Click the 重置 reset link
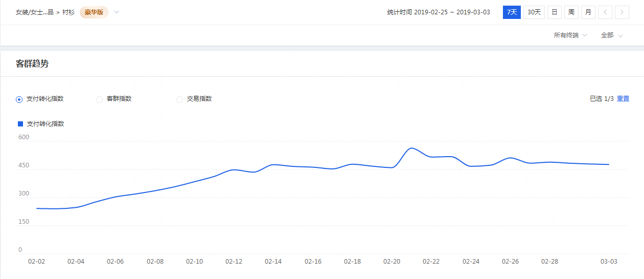 (623, 99)
